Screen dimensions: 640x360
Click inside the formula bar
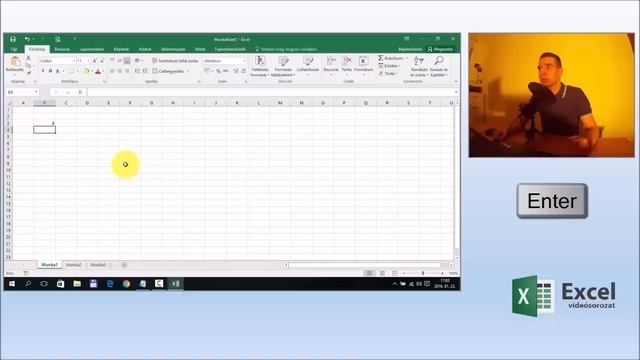270,92
